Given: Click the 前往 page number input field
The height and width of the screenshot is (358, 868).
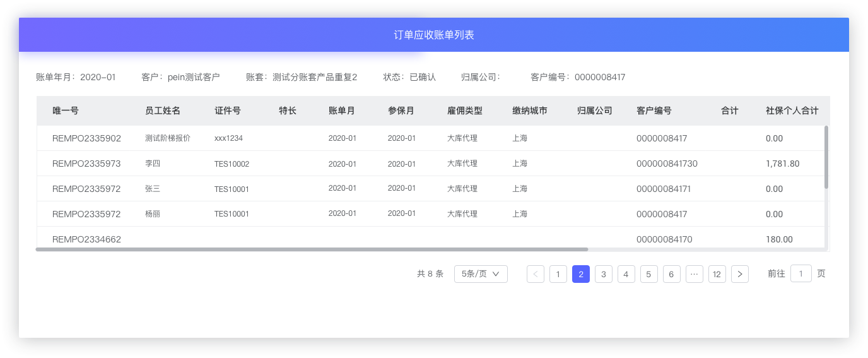Looking at the screenshot, I should [801, 273].
